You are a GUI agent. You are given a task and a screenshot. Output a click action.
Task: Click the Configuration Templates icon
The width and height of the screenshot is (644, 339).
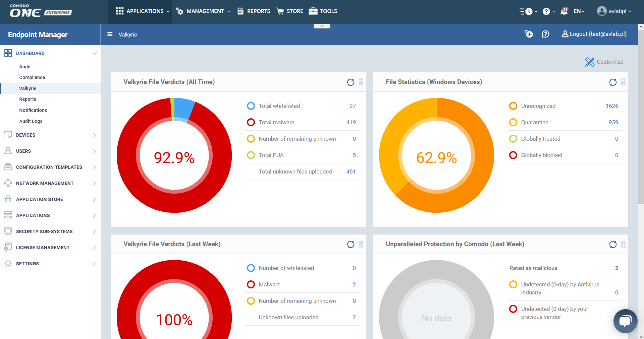coord(8,166)
